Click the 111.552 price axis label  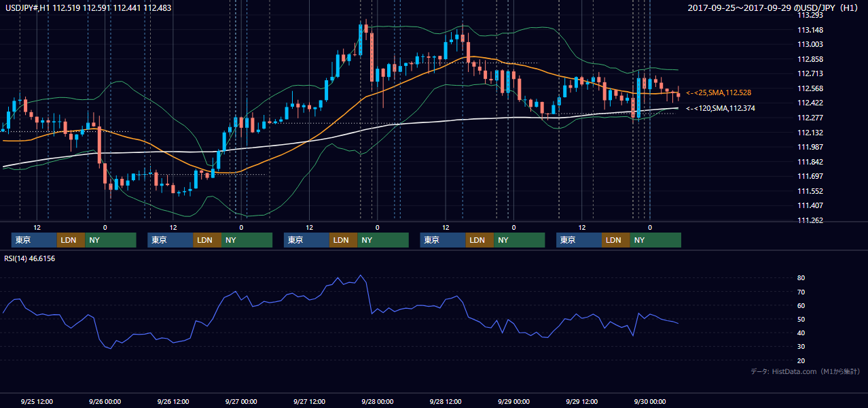coord(810,191)
